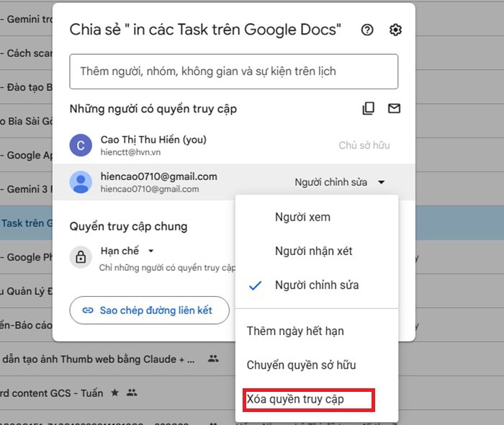This screenshot has width=504, height=425.
Task: Click the send message envelope icon
Action: coord(394,109)
